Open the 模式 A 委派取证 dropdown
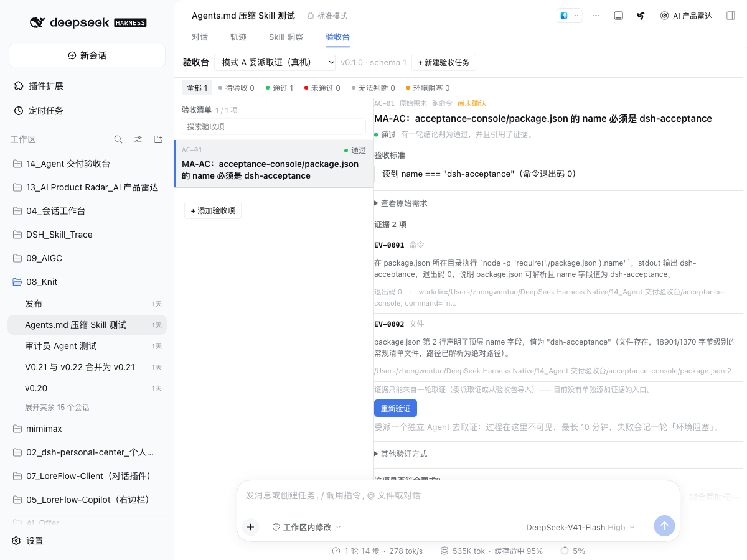This screenshot has height=560, width=747. click(x=275, y=62)
